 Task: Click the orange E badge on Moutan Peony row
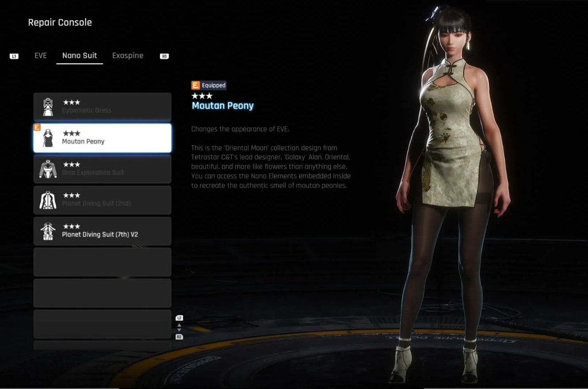37,127
